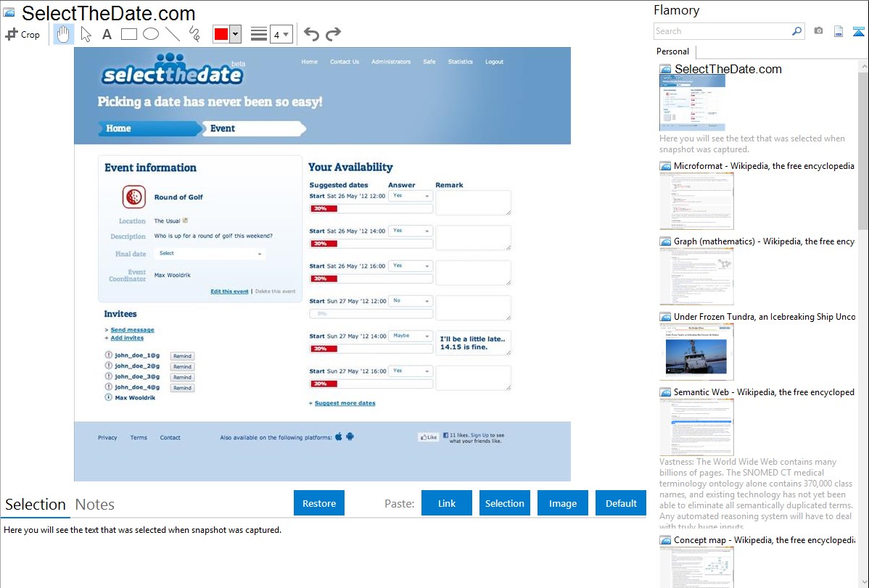Open the Final date Select dropdown
The width and height of the screenshot is (869, 588).
click(210, 253)
